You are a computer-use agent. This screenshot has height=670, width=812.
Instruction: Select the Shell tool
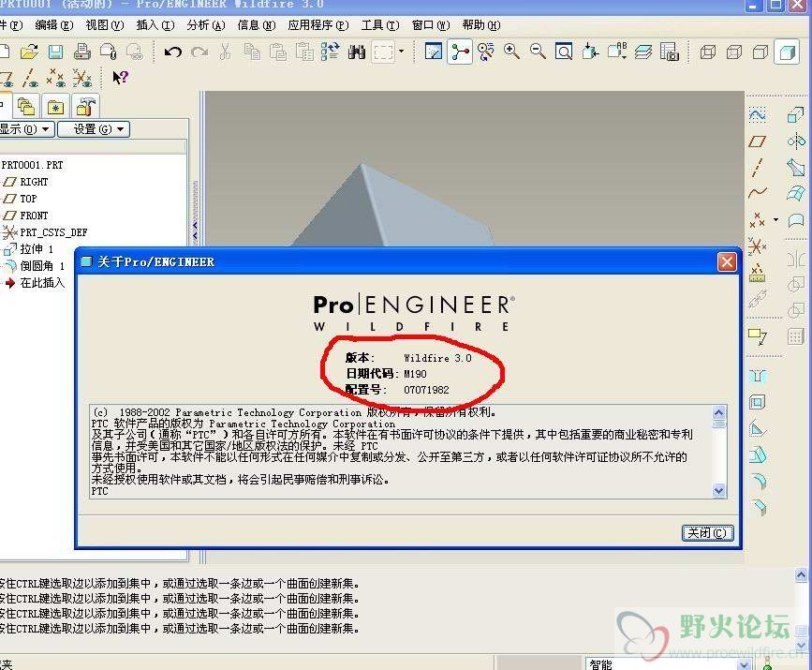click(x=757, y=402)
